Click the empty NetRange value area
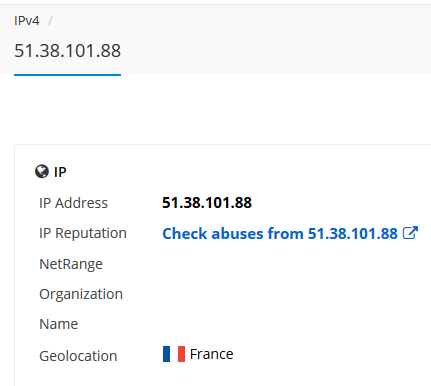This screenshot has height=386, width=431. click(x=290, y=264)
